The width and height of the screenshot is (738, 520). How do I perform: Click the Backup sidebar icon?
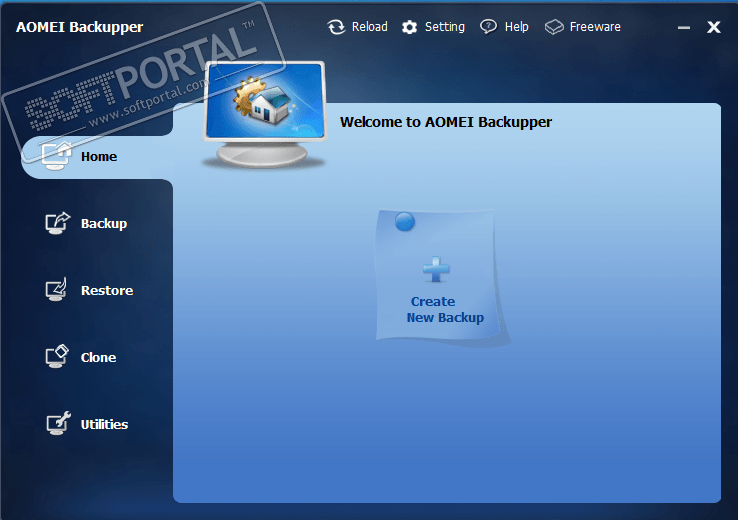click(57, 223)
